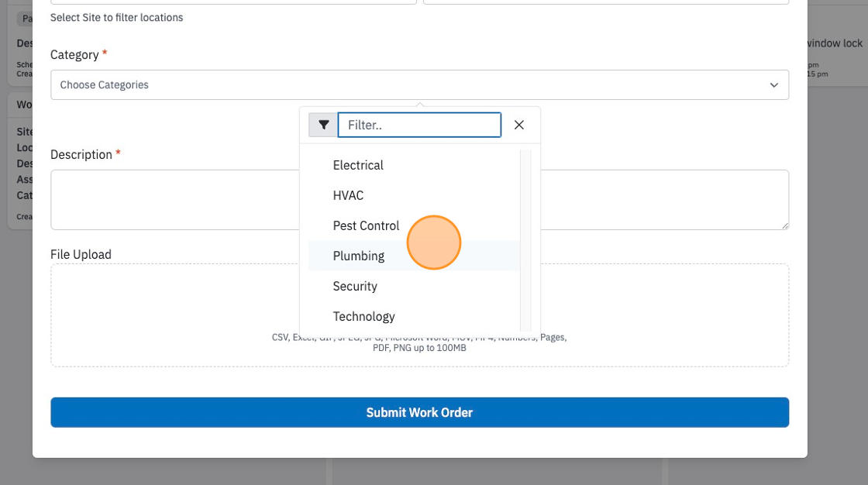
Task: Open the Choose Categories combo box
Action: 419,84
